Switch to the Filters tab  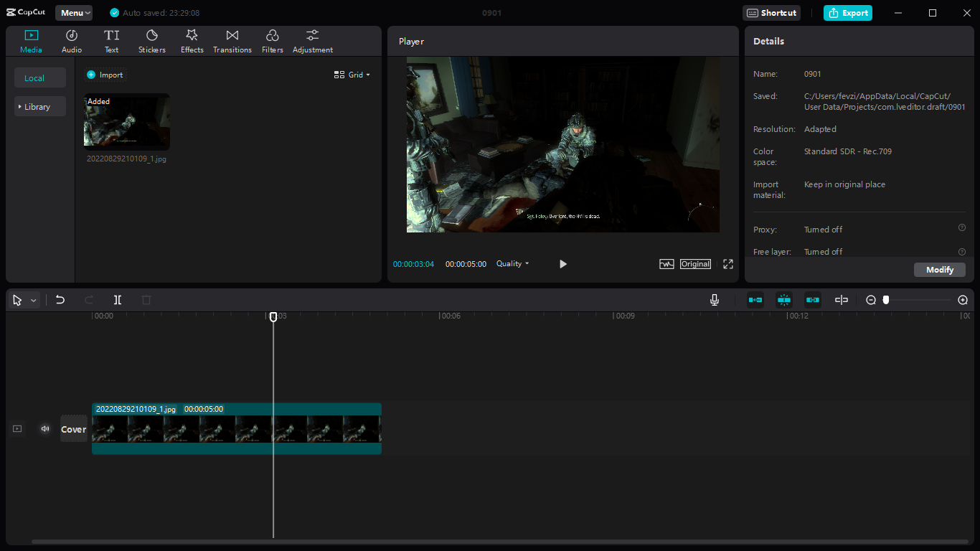click(273, 42)
